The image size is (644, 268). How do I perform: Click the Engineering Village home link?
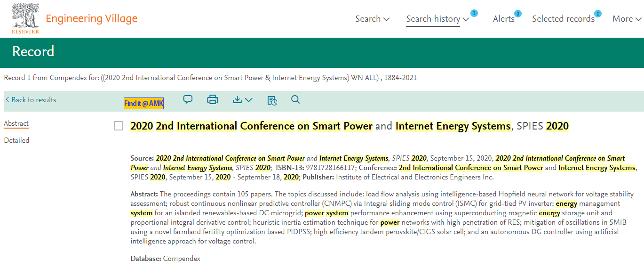click(x=91, y=19)
